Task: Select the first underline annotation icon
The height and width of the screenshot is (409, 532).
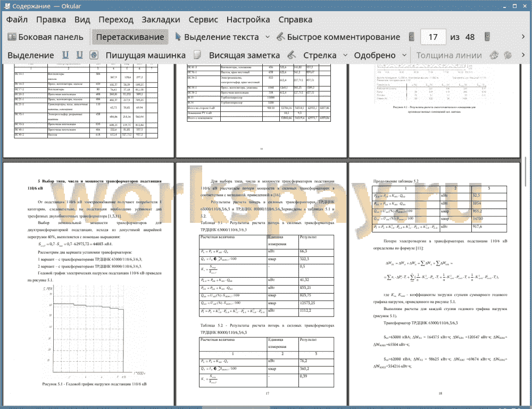Action: [x=65, y=55]
